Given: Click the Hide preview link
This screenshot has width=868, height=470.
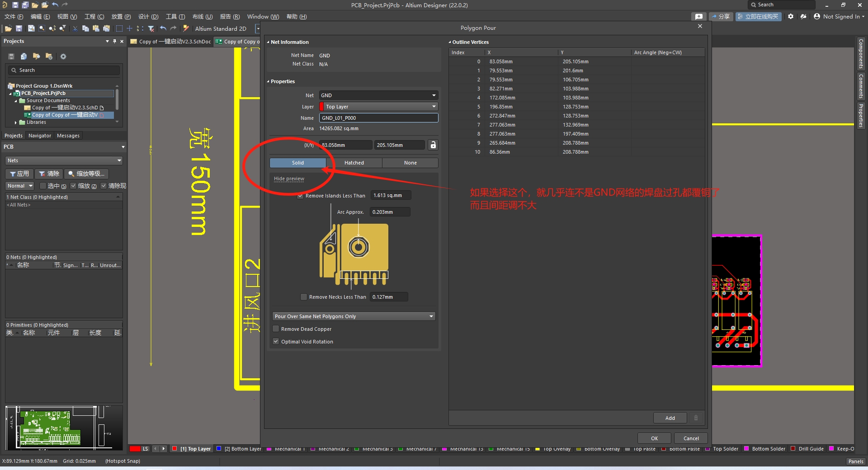Looking at the screenshot, I should [x=289, y=179].
